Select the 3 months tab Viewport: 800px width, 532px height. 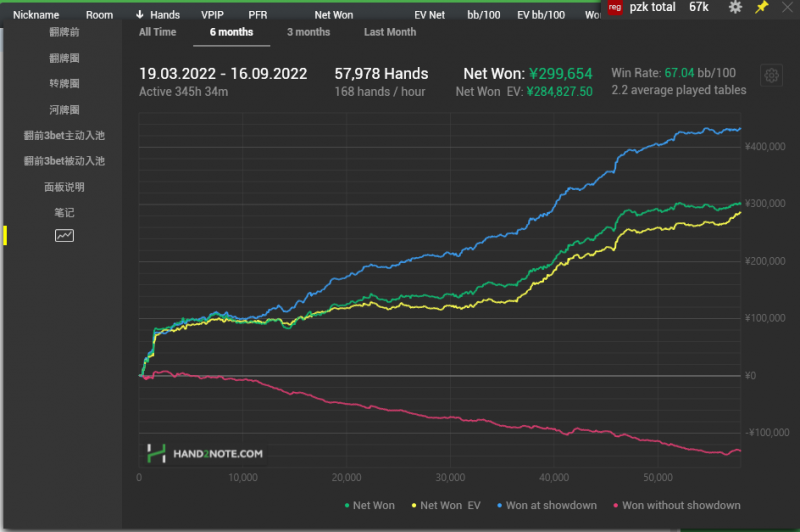[308, 32]
